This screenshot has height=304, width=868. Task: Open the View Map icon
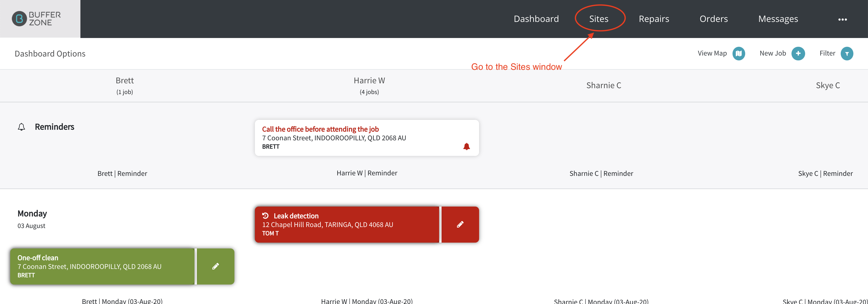739,53
